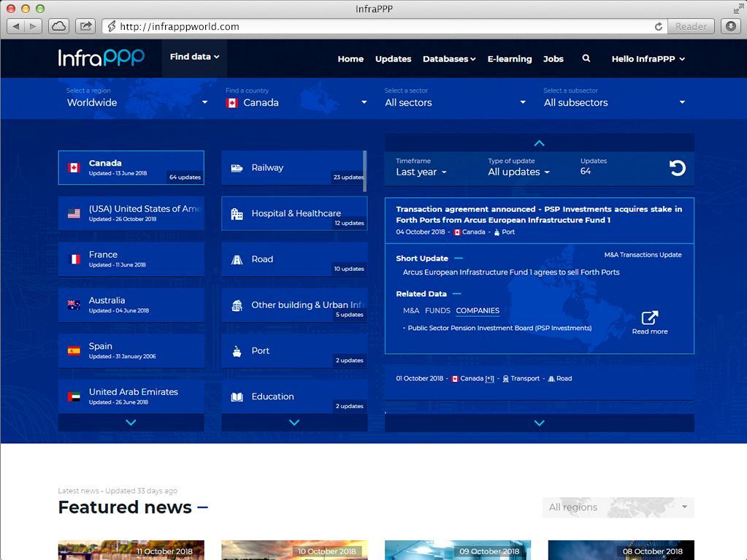Screen dimensions: 747x560
Task: Select the Railway sector card
Action: tap(294, 168)
